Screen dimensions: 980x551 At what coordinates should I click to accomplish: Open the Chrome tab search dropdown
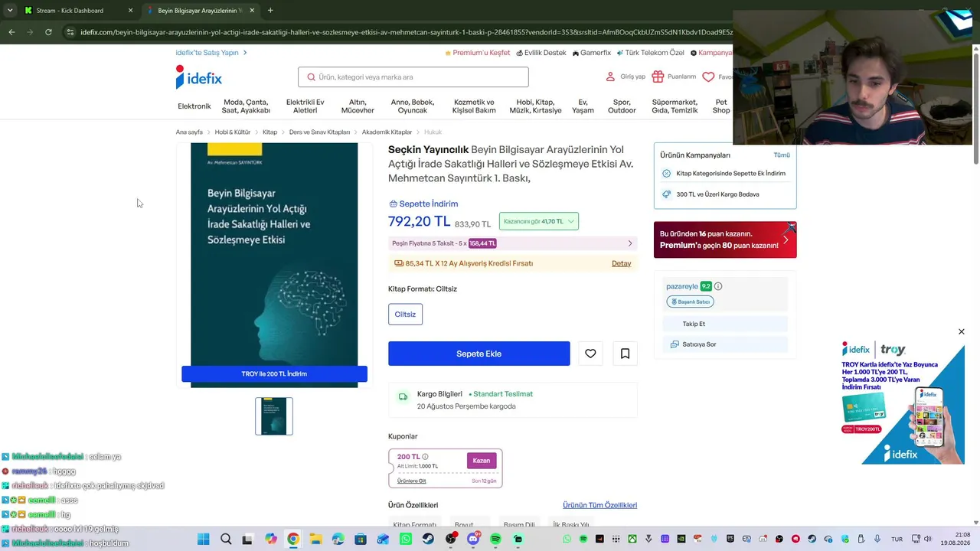tap(10, 11)
